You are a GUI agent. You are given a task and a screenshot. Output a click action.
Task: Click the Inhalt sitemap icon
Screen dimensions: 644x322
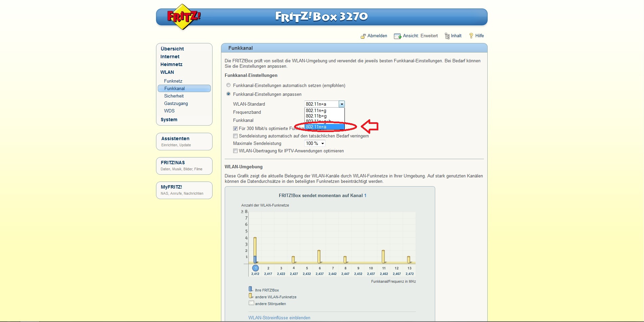pyautogui.click(x=447, y=36)
